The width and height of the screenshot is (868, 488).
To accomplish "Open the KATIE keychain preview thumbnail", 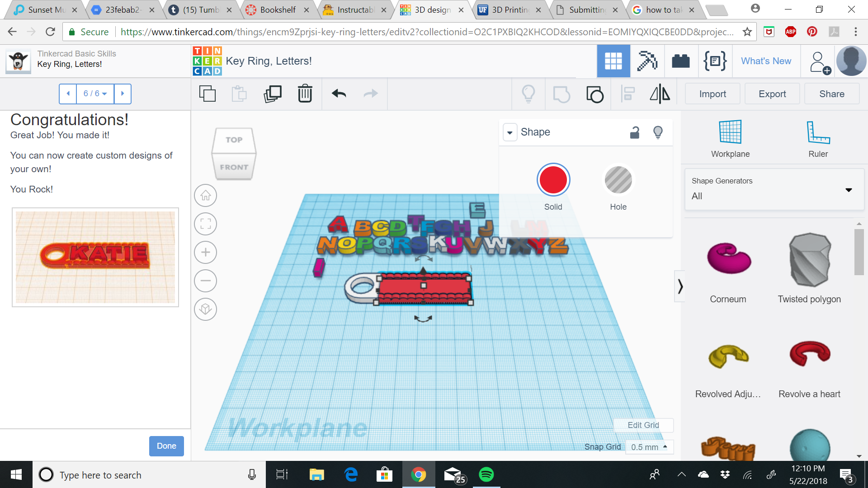I will [95, 258].
